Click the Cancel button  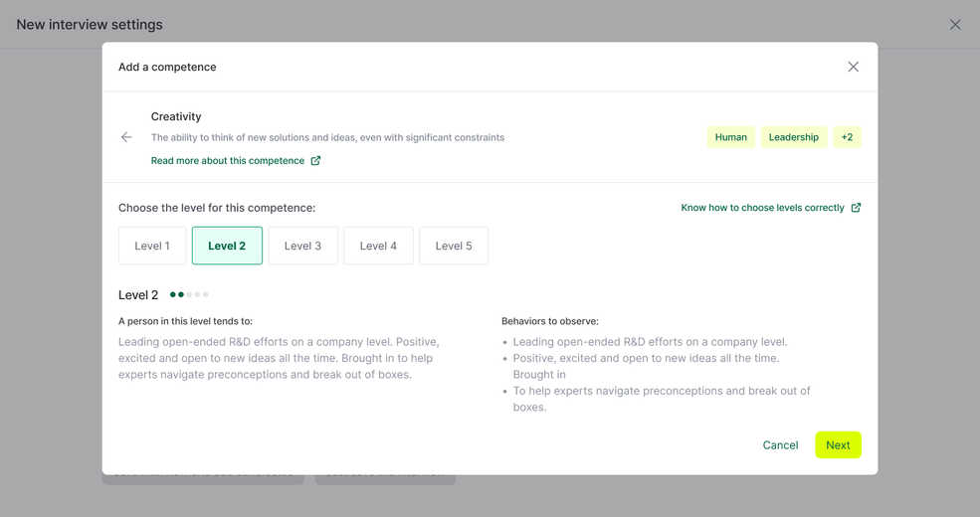tap(780, 445)
